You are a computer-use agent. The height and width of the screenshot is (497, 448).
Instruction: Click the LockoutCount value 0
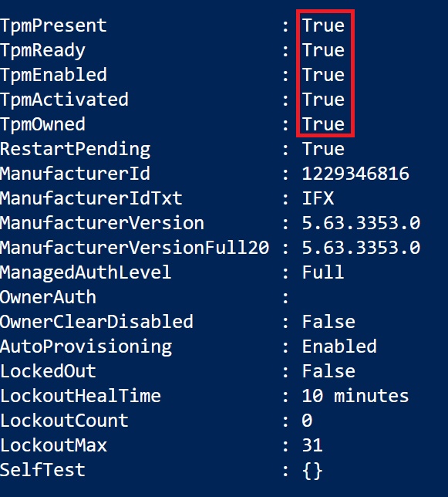coord(307,421)
